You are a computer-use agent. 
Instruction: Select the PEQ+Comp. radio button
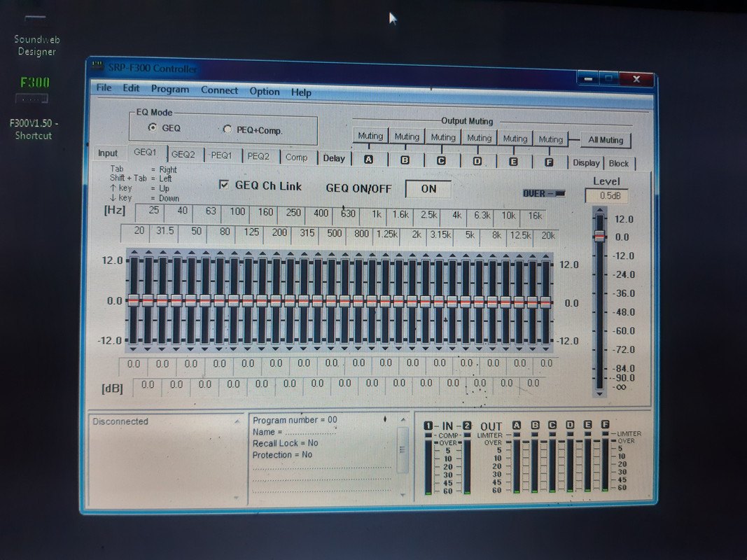[x=228, y=129]
